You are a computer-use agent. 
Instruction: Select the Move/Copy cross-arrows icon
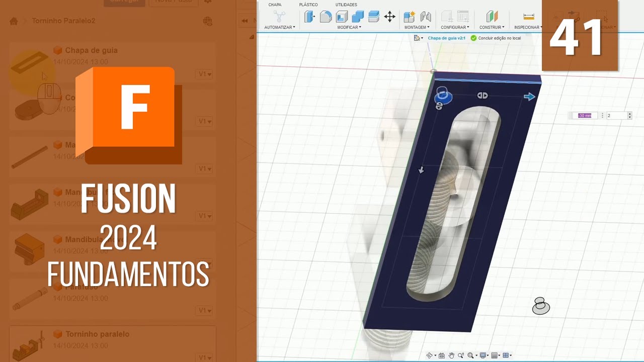[x=389, y=17]
